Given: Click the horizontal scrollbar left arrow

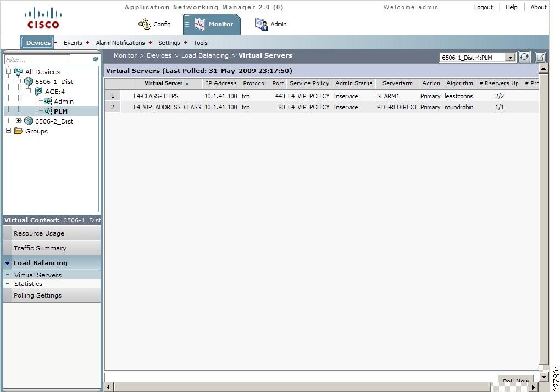Looking at the screenshot, I should (109, 387).
